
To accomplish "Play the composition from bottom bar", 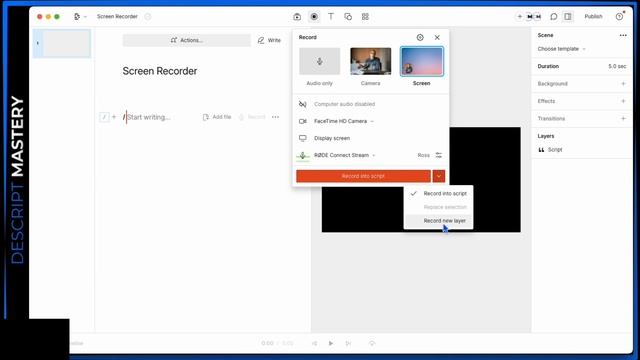I will [x=331, y=343].
